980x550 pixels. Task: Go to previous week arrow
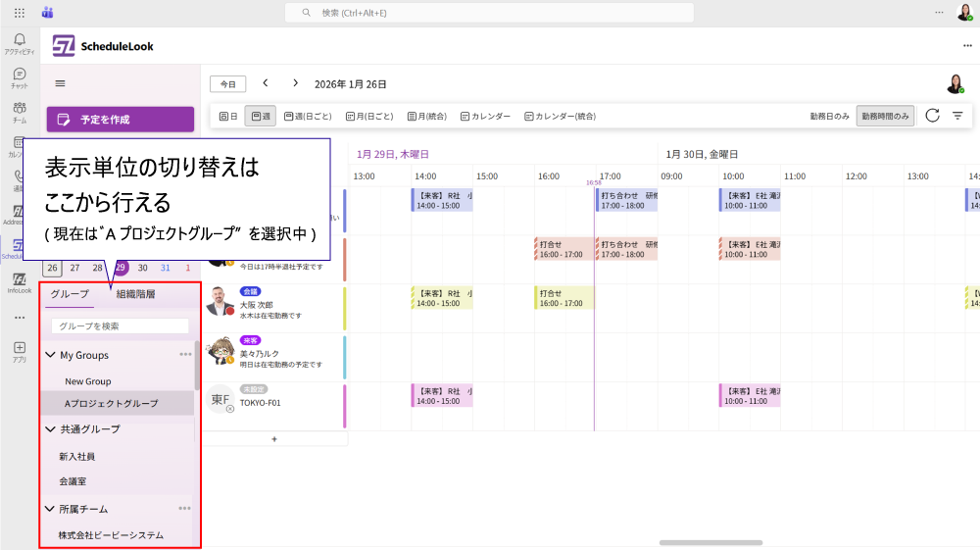[x=266, y=84]
